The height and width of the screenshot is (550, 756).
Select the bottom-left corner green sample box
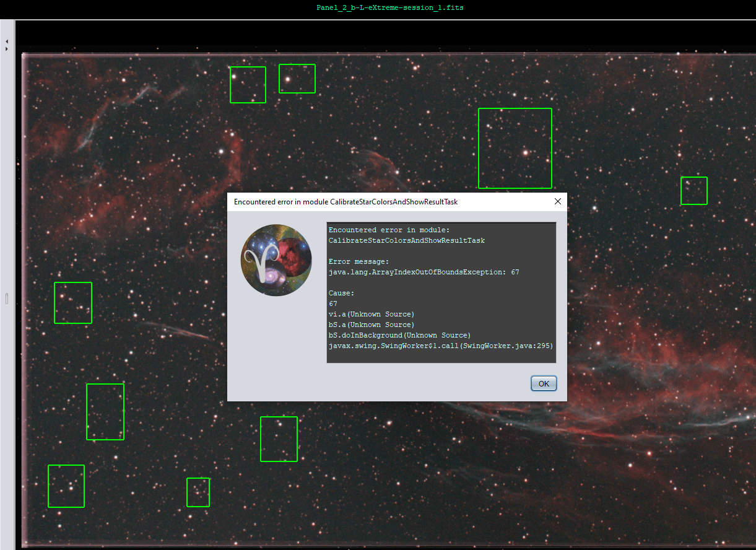click(x=66, y=486)
